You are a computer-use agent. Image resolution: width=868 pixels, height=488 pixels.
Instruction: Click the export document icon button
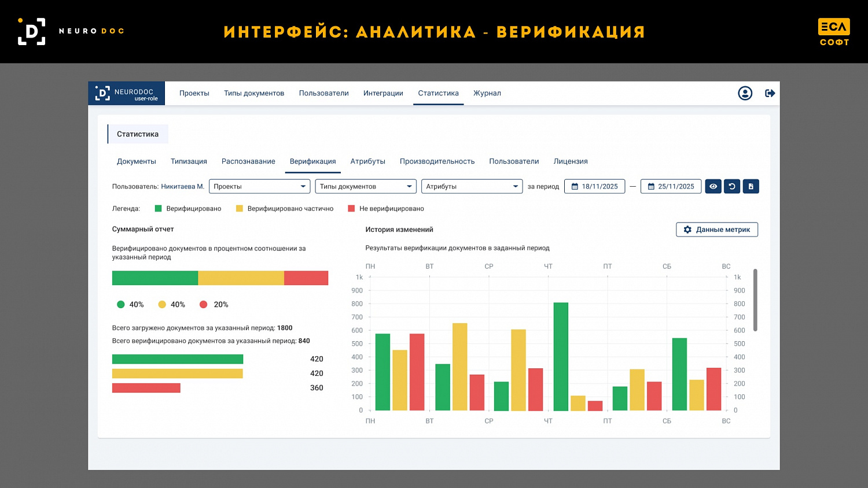[751, 186]
